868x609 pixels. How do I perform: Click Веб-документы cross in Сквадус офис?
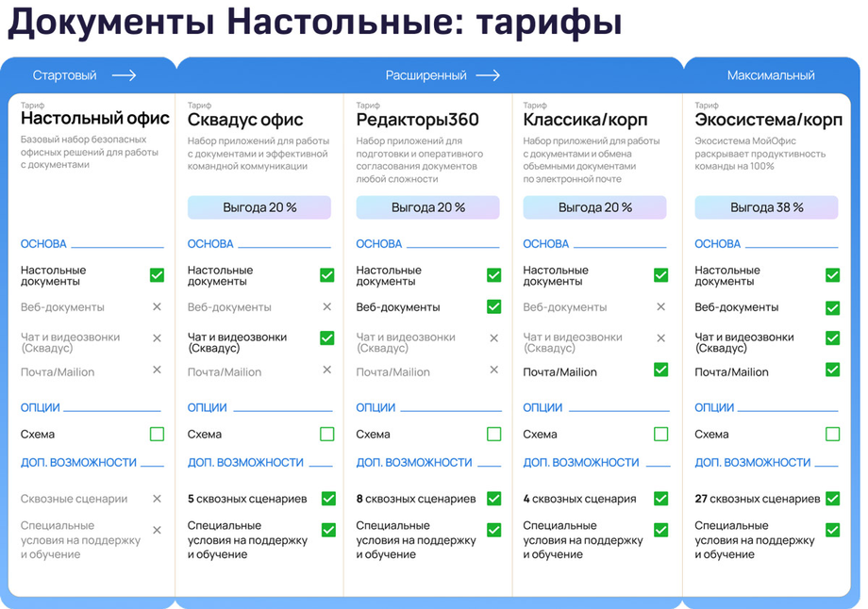tap(326, 306)
